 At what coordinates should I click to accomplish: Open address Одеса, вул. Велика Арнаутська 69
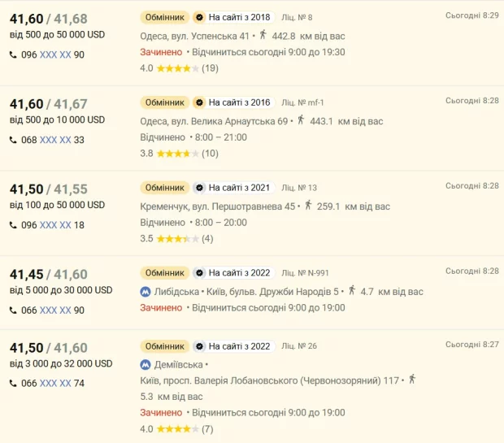(x=214, y=121)
